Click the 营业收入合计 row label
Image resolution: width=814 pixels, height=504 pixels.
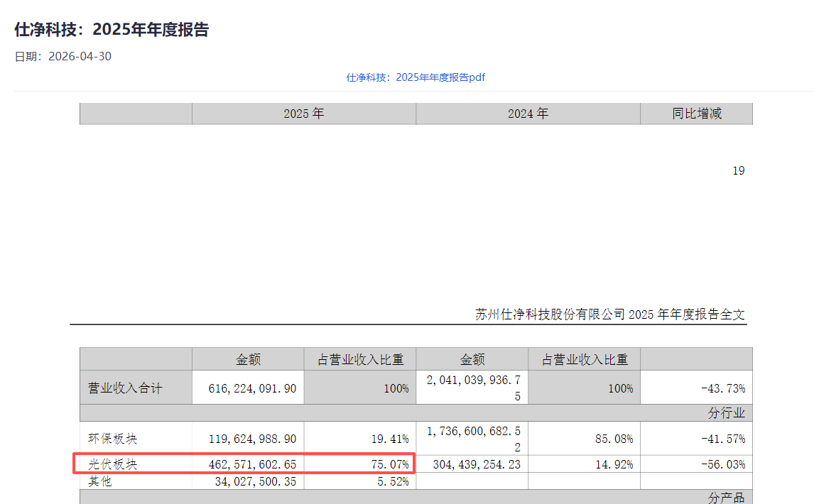pos(125,388)
